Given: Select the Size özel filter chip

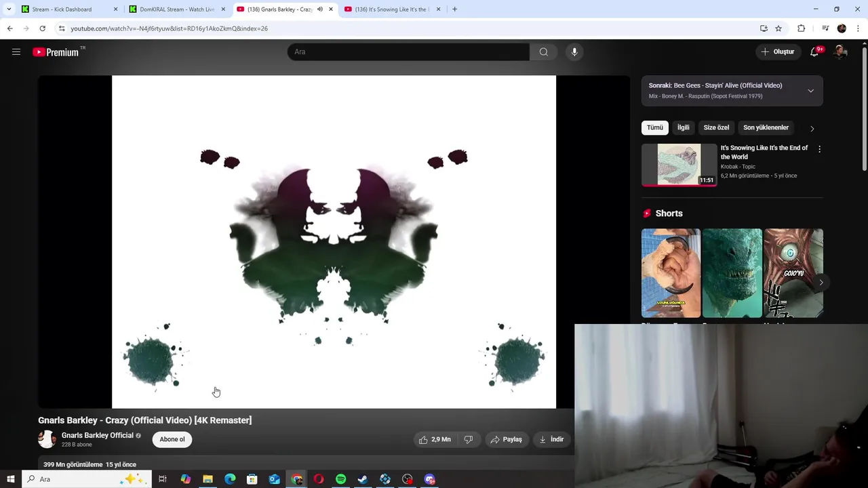Looking at the screenshot, I should (716, 127).
